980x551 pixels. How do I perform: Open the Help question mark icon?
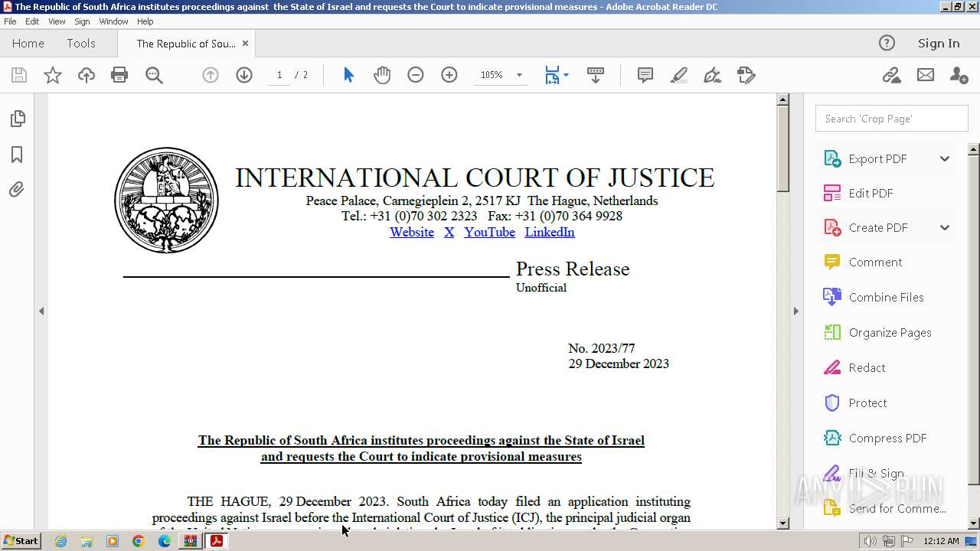887,43
